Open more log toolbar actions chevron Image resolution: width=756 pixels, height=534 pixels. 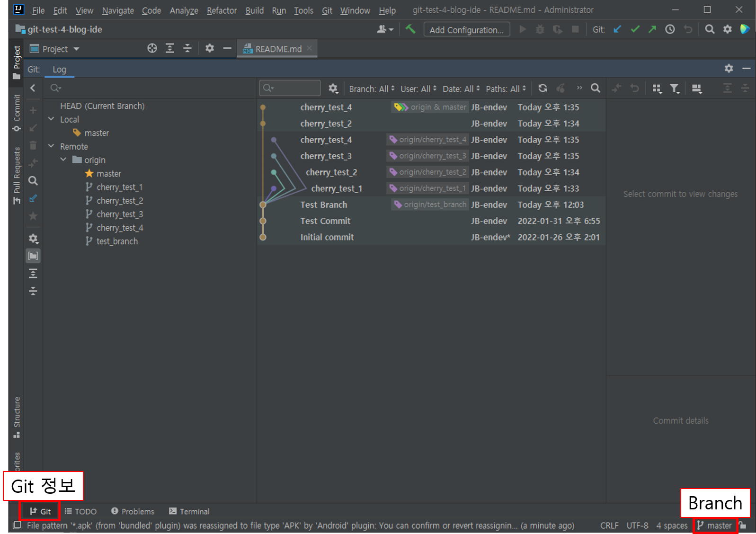tap(579, 88)
